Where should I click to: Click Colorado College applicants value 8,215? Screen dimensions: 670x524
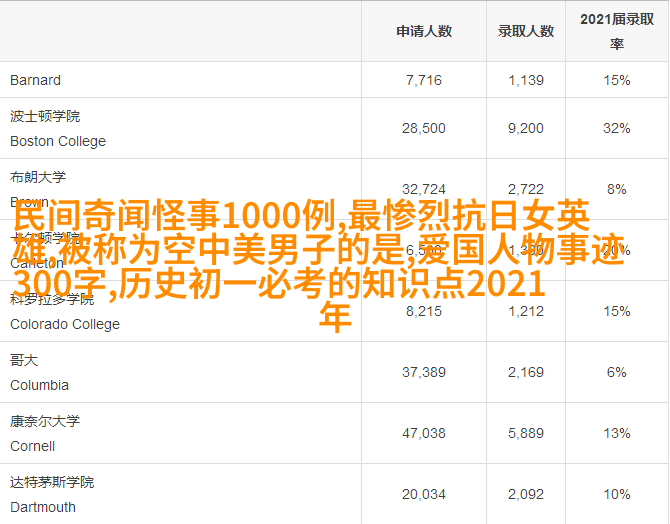pos(424,311)
